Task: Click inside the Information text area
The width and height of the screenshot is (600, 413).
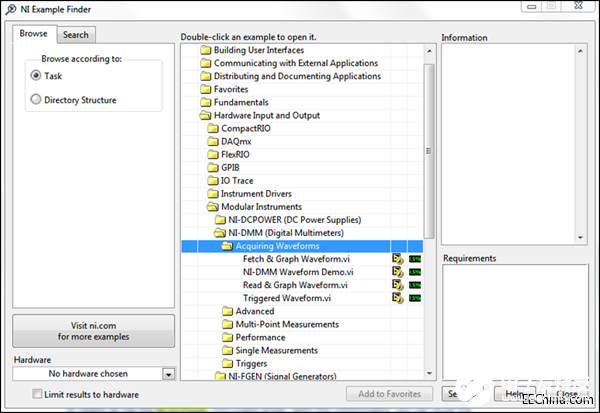Action: point(509,144)
